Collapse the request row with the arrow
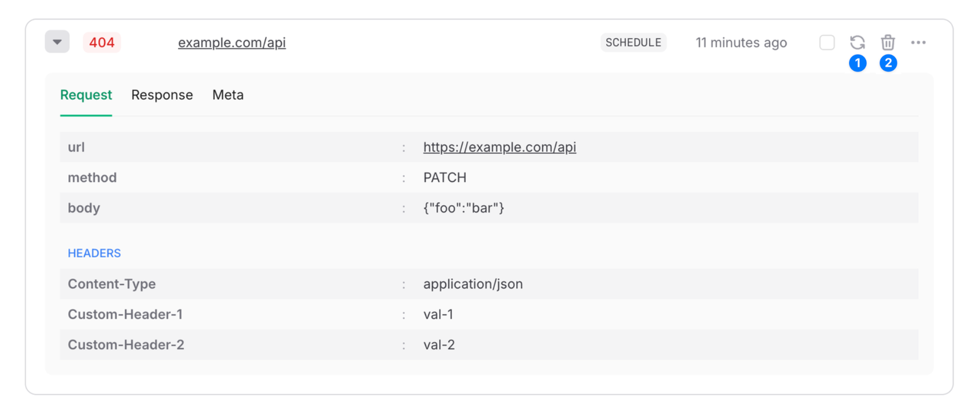This screenshot has width=980, height=418. 57,42
